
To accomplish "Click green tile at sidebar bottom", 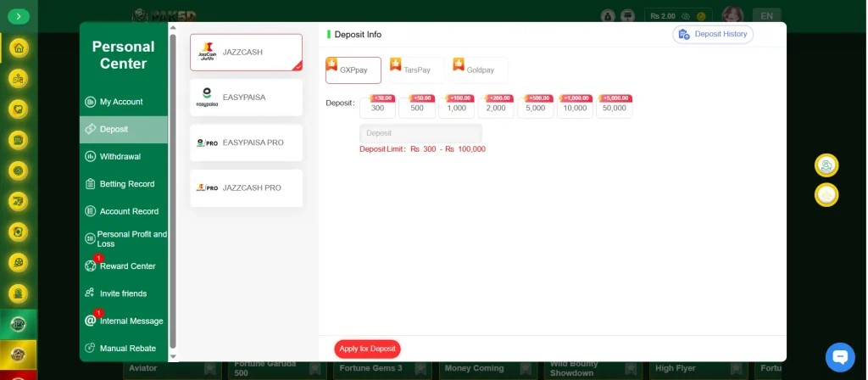I will [19, 325].
